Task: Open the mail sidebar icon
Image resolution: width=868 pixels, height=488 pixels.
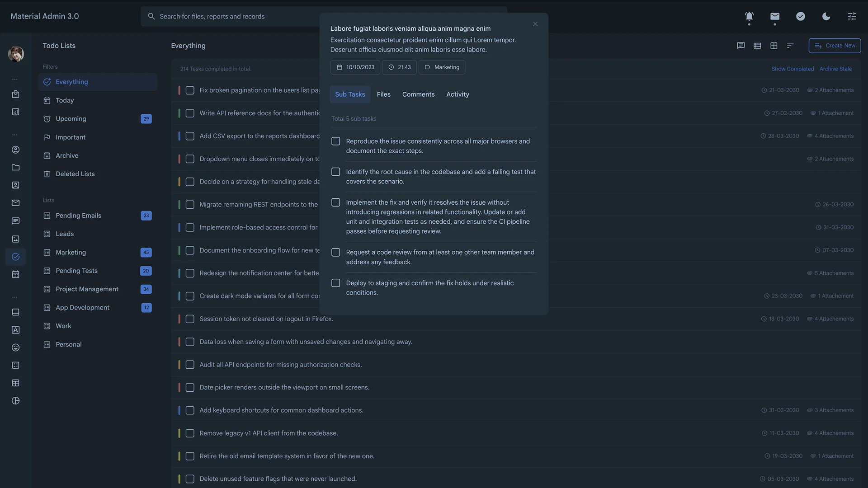Action: (15, 203)
